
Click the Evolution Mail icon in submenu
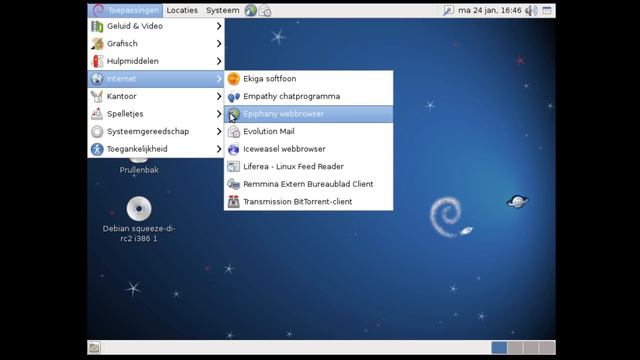(233, 131)
